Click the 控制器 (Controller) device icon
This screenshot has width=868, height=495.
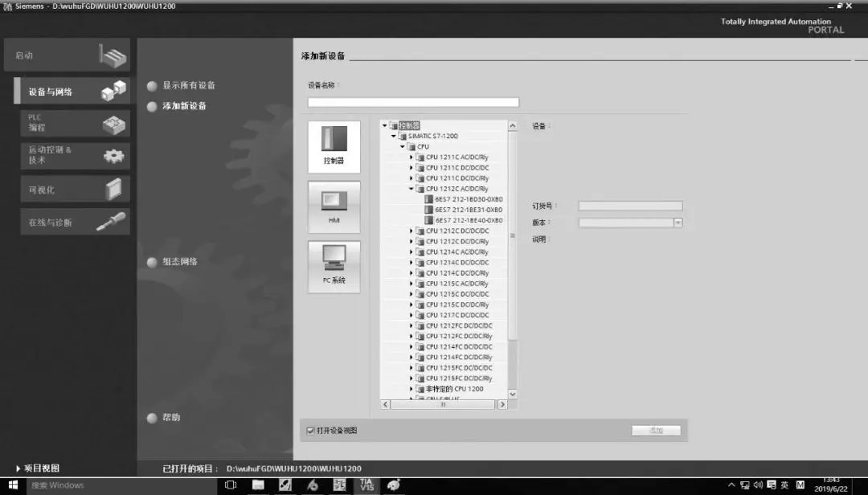pos(334,146)
